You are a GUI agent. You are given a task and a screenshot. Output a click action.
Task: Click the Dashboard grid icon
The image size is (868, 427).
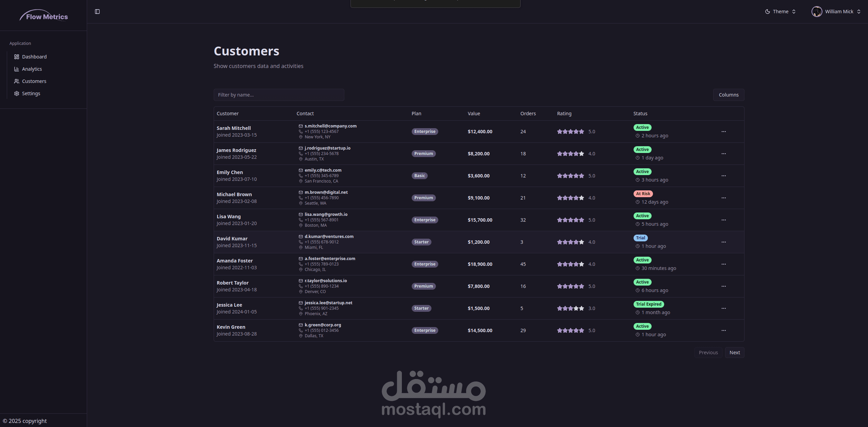[16, 57]
